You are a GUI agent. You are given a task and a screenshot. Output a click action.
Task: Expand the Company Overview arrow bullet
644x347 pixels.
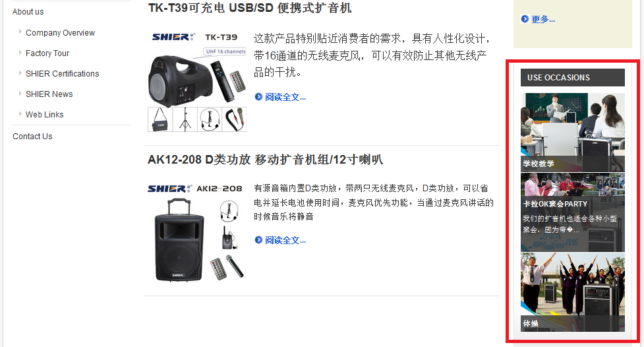20,32
